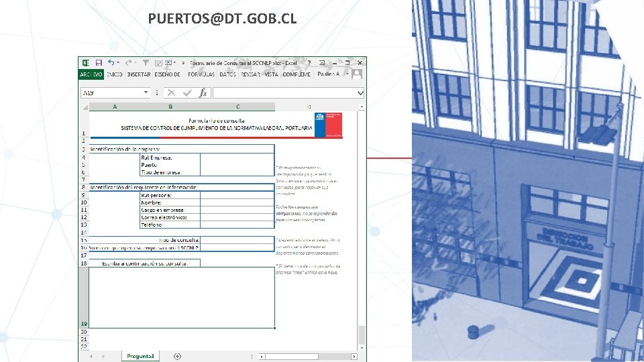Click the Redo arrow icon
This screenshot has width=644, height=362.
(128, 63)
